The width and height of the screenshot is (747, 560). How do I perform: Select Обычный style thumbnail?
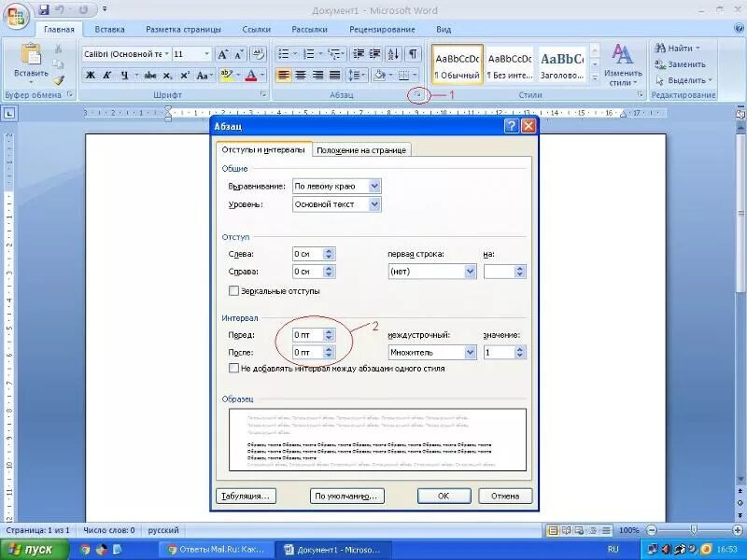point(458,64)
